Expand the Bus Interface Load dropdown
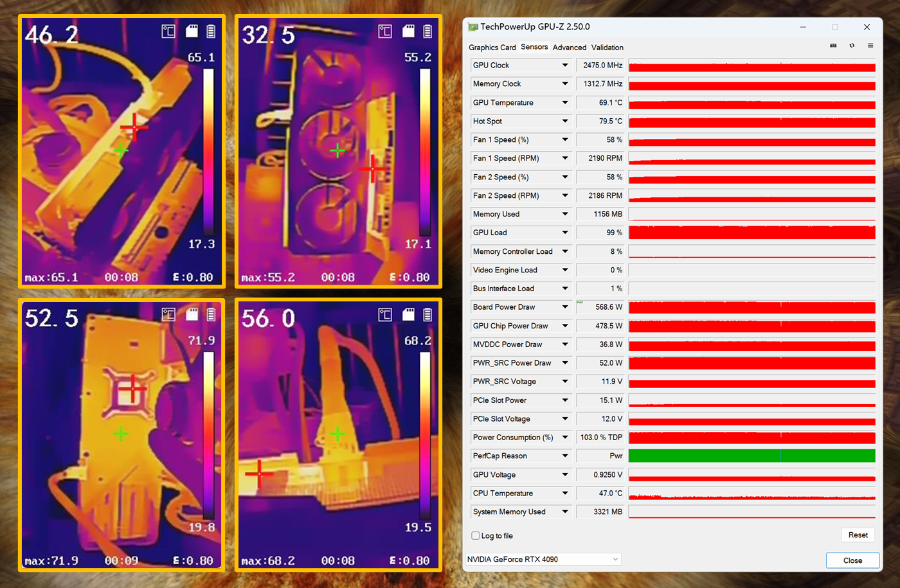This screenshot has height=588, width=900. tap(565, 289)
